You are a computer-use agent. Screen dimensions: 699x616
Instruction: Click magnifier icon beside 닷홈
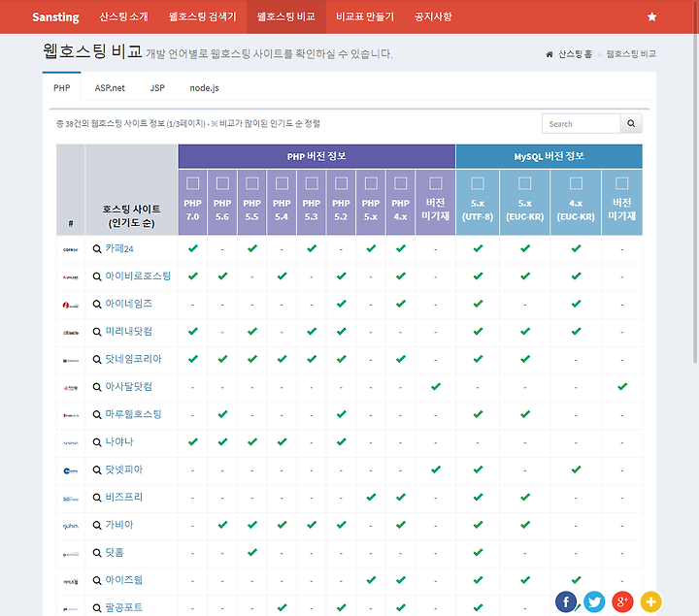[x=97, y=553]
